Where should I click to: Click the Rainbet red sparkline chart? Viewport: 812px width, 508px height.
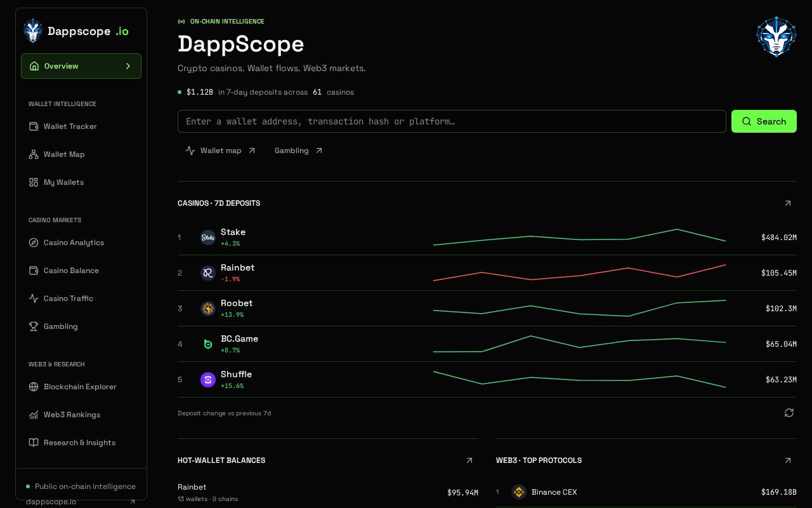[579, 272]
